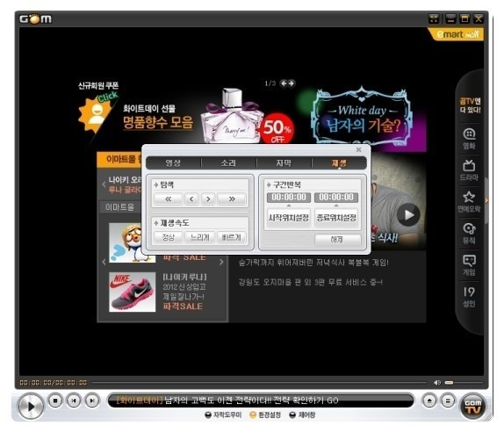Open the GOM TV round logo button

coord(472,407)
